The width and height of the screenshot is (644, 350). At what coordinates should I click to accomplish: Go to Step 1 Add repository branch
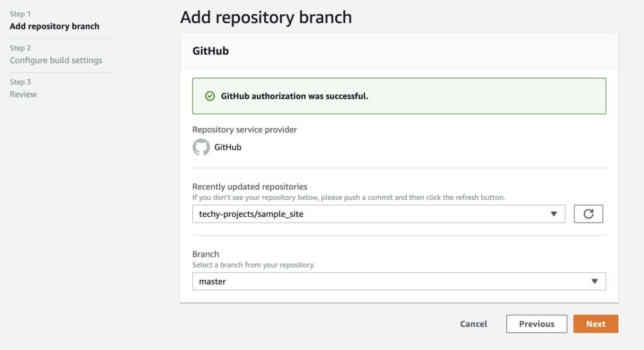[x=55, y=26]
